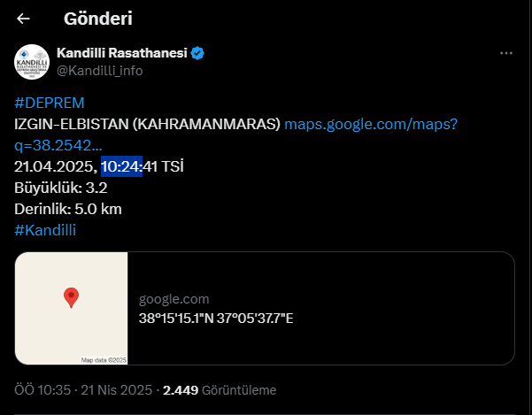Open the #Kandilli hashtag
The image size is (532, 415).
[45, 230]
